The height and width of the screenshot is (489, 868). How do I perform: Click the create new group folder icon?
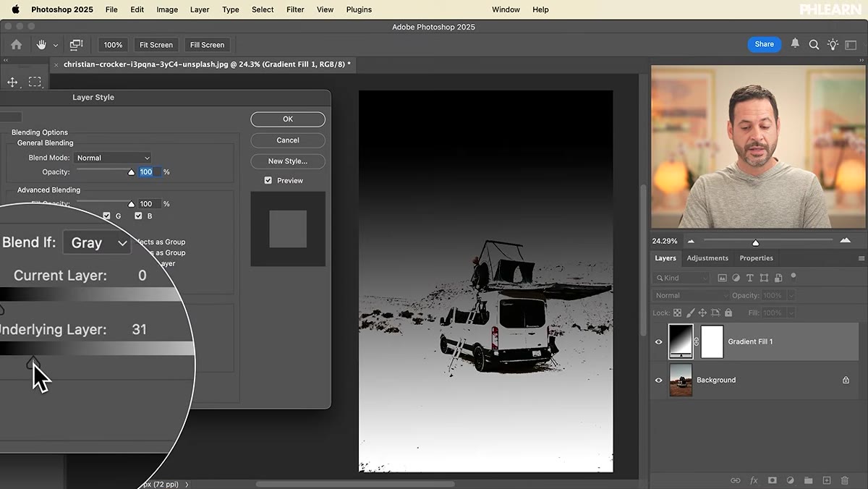[808, 480]
